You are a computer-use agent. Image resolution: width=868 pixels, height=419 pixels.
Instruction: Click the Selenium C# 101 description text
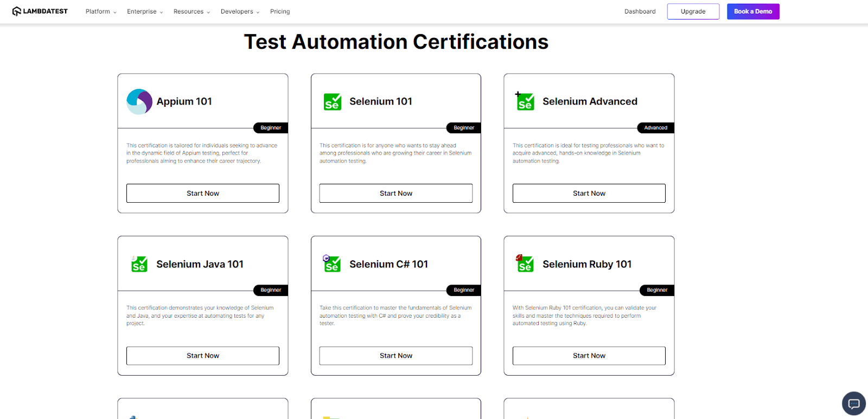395,315
